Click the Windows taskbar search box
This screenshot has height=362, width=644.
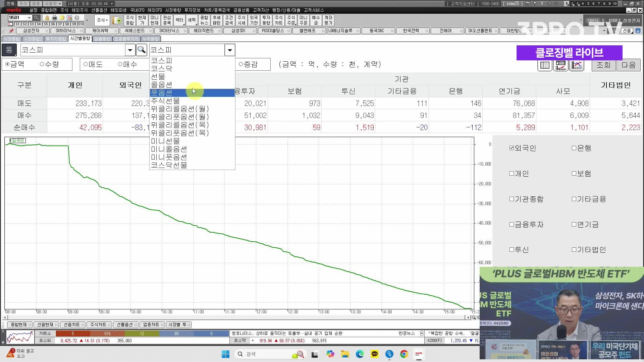tap(270, 354)
